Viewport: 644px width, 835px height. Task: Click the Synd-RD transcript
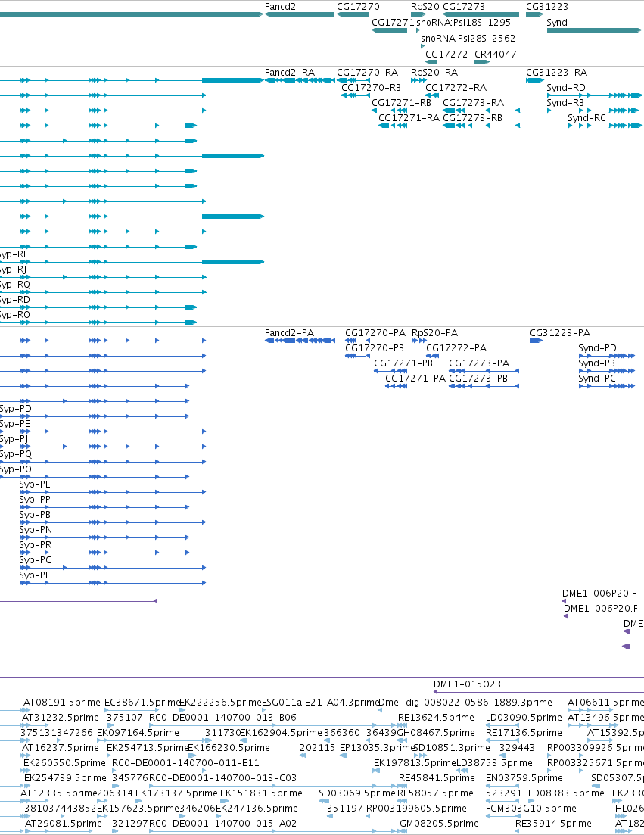(595, 95)
